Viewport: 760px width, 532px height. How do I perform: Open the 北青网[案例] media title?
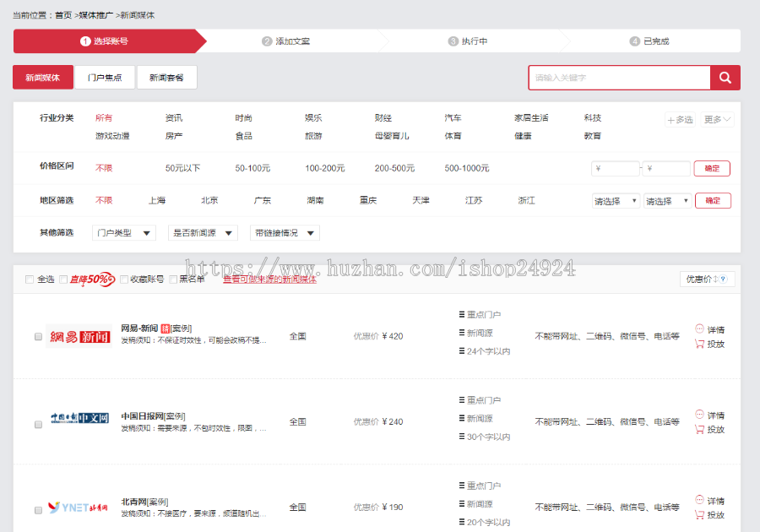coord(144,502)
